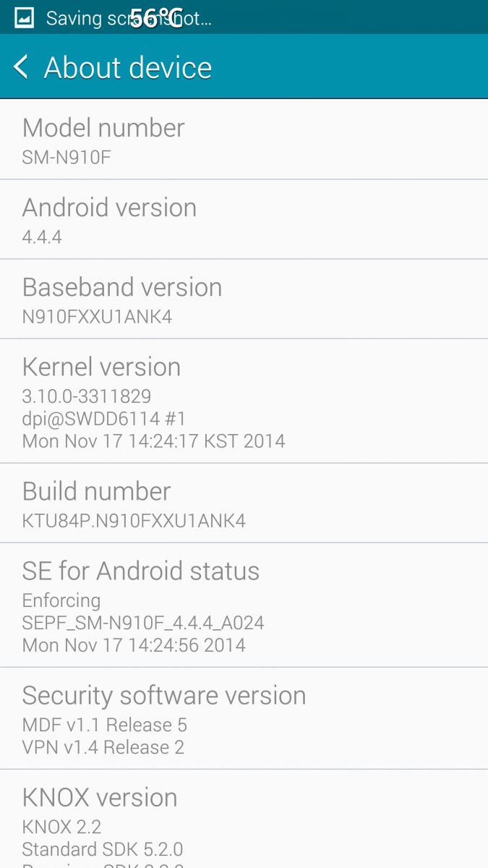
Task: Select the Kernel version entry
Action: (244, 401)
